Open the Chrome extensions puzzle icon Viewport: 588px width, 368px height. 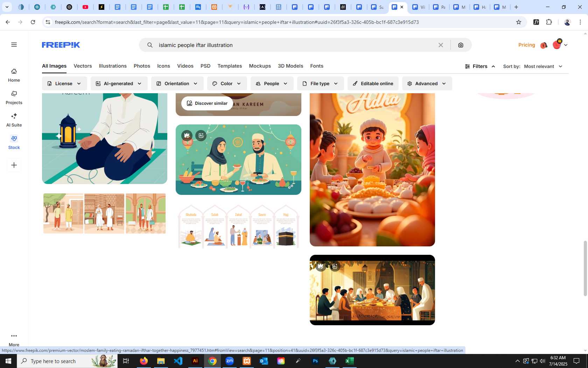[549, 22]
